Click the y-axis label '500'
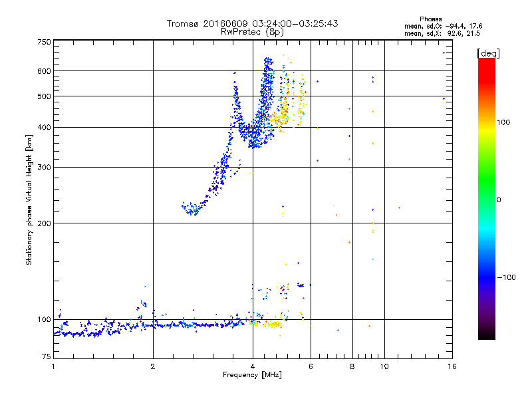The height and width of the screenshot is (399, 532). point(45,96)
